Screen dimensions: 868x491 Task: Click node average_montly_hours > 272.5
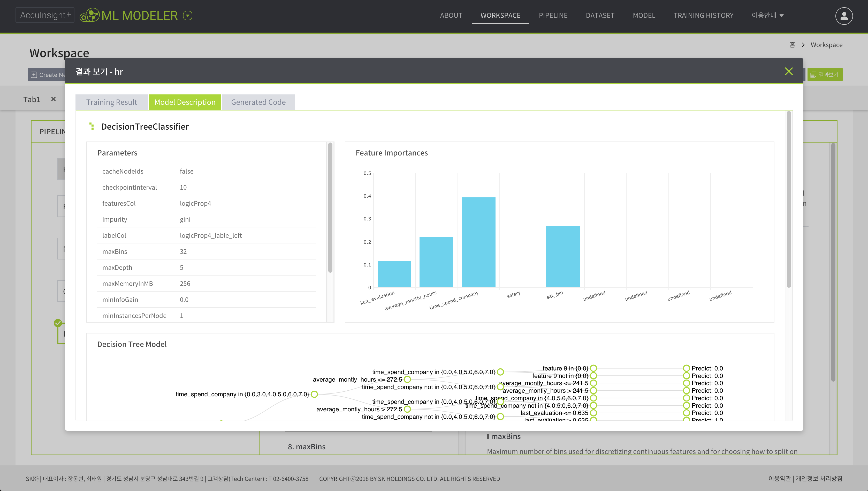click(407, 409)
